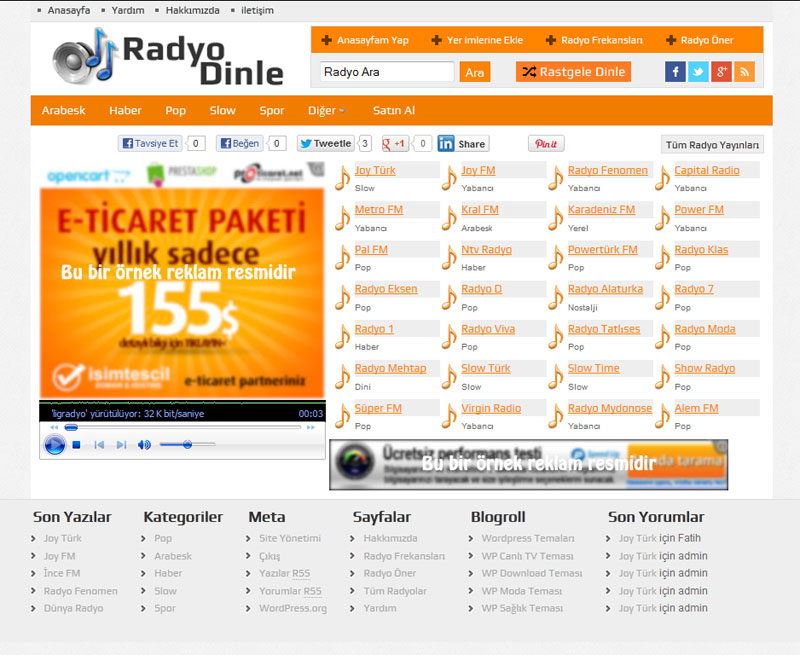Screen dimensions: 800x655
Task: Open the Twitter social icon
Action: (698, 72)
